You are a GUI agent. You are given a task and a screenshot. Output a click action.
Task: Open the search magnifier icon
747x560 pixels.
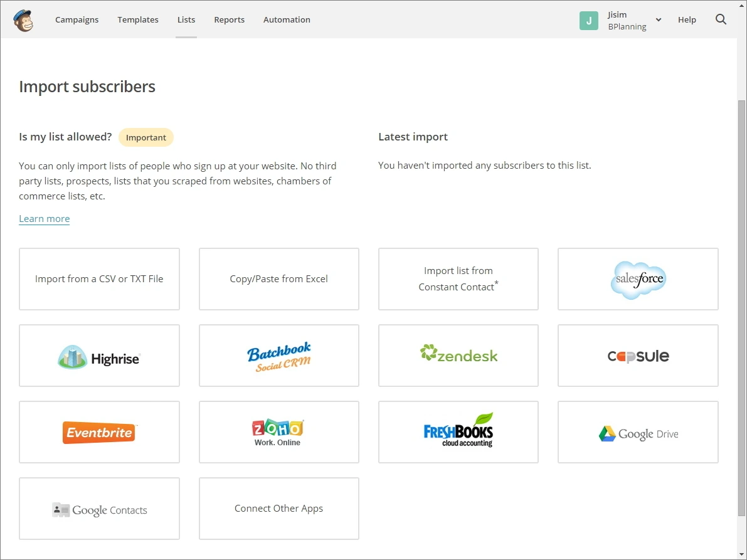coord(721,19)
